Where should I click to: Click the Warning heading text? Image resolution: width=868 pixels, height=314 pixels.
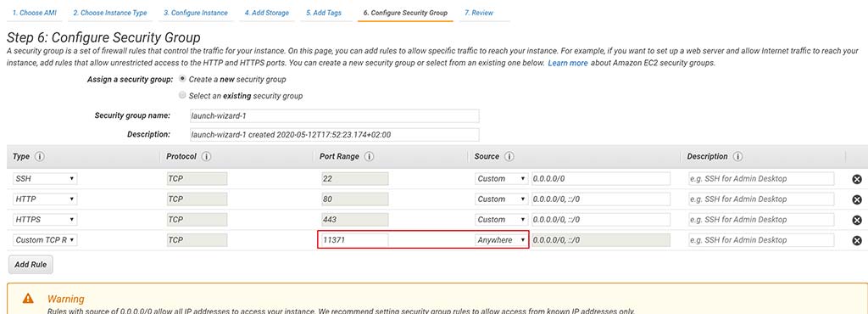pyautogui.click(x=66, y=299)
